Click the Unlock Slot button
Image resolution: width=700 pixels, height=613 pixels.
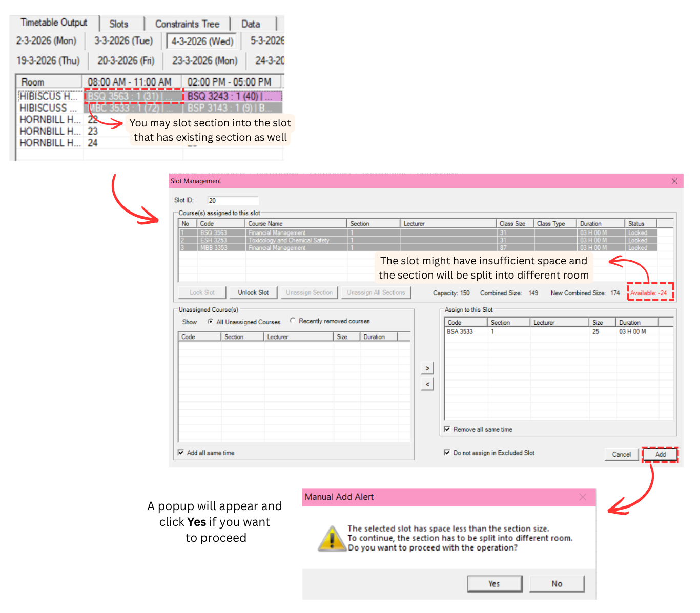pyautogui.click(x=253, y=292)
